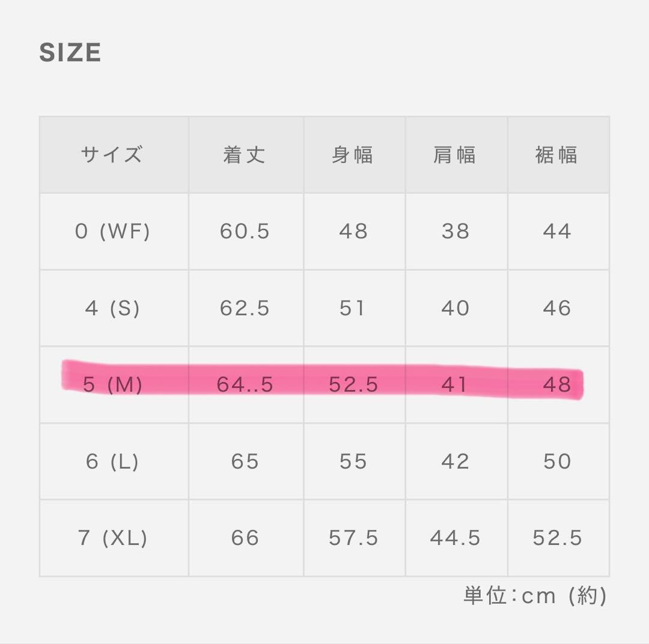
Task: Select the 62.5 length cell for size S
Action: click(x=245, y=308)
